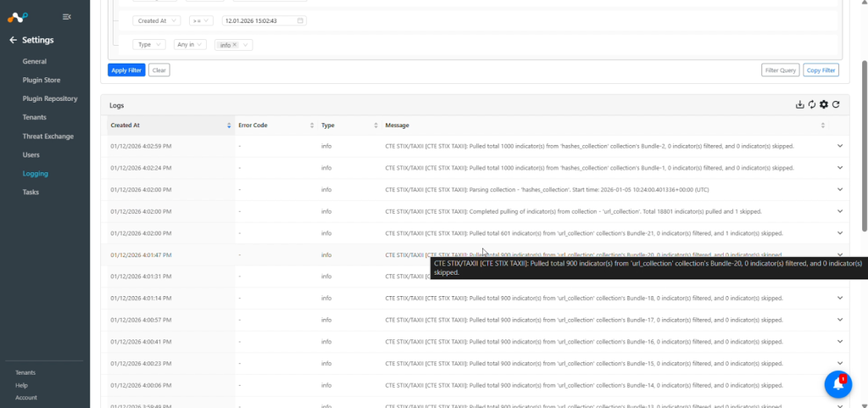The width and height of the screenshot is (868, 408).
Task: Download logs icon in Logs header
Action: click(799, 104)
